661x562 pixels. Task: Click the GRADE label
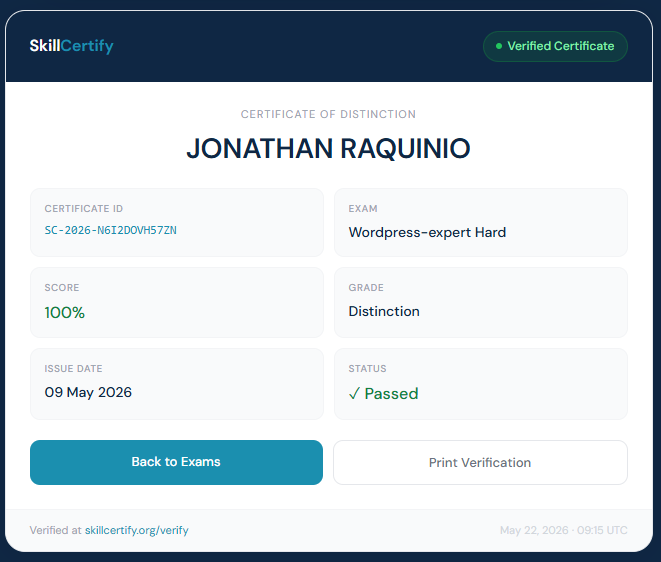tap(366, 288)
